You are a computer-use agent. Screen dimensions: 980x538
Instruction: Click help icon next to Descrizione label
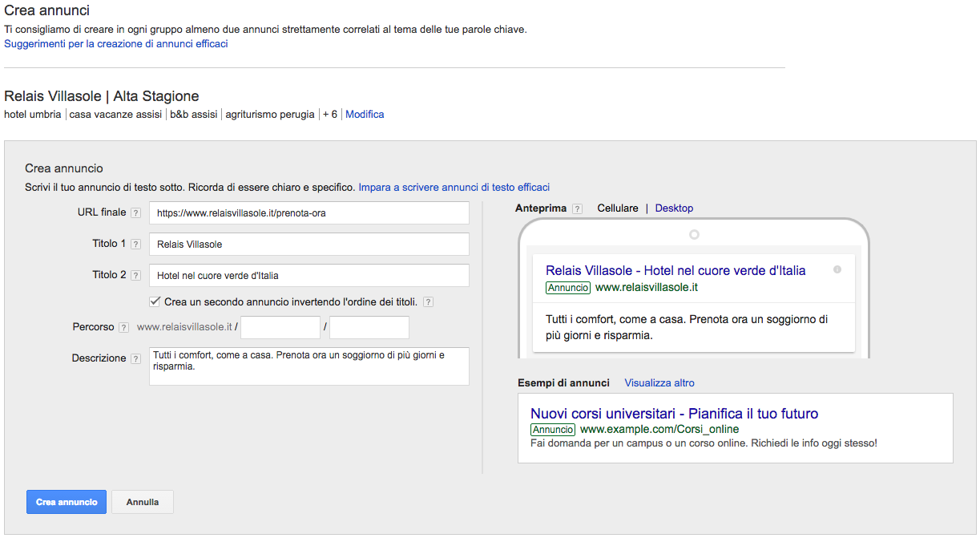click(x=135, y=358)
